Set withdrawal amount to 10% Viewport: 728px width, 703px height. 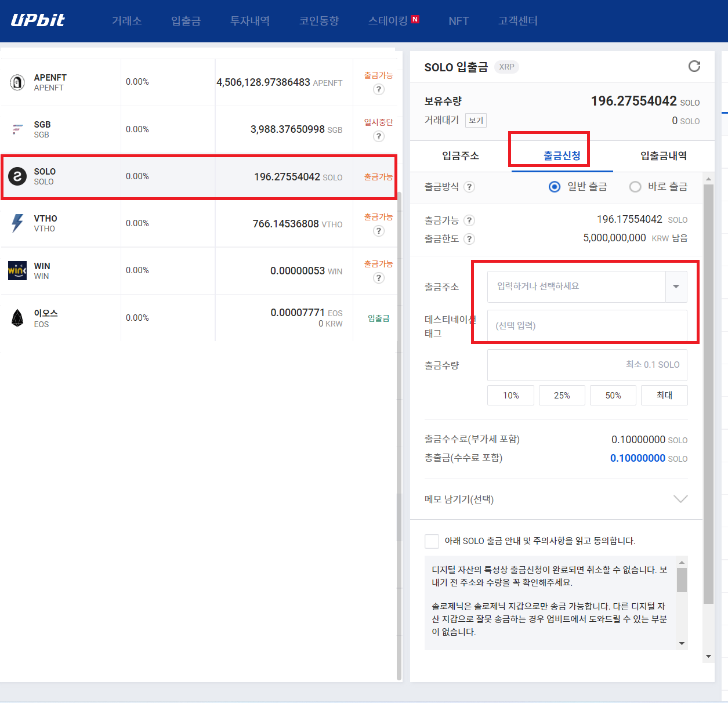510,395
